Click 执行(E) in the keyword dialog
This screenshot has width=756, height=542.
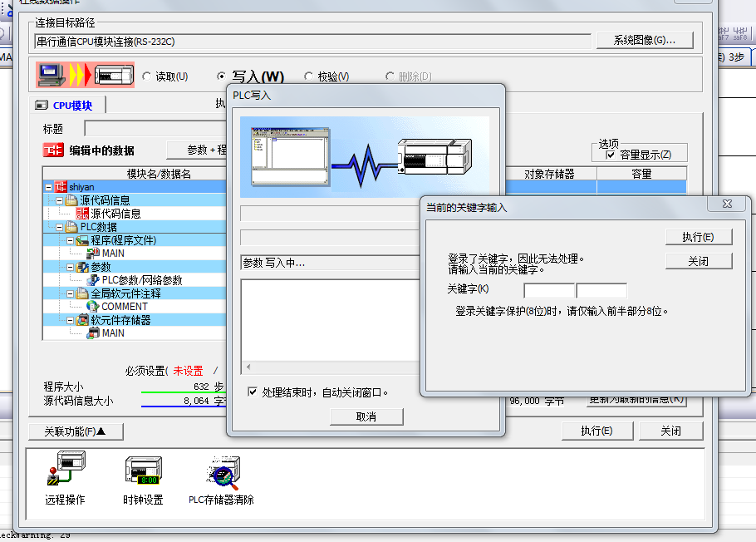click(x=698, y=237)
